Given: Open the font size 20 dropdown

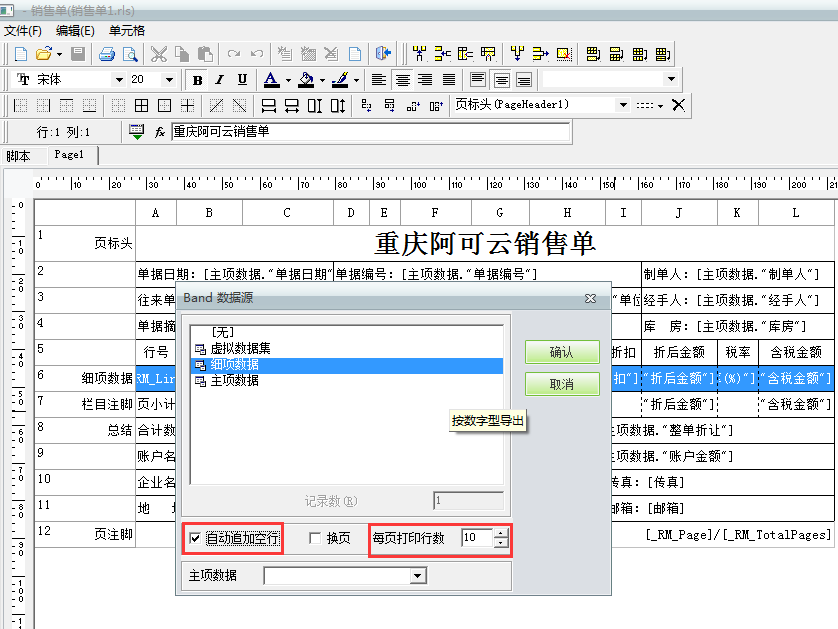Looking at the screenshot, I should tap(169, 79).
